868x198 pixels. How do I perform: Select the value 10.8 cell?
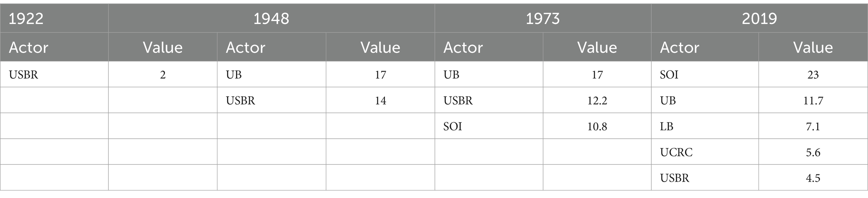point(597,126)
